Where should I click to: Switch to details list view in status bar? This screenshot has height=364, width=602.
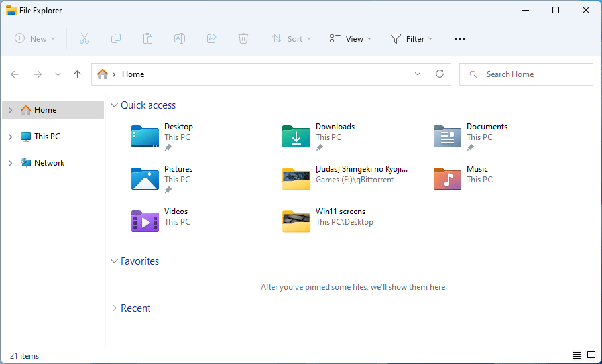coord(577,355)
